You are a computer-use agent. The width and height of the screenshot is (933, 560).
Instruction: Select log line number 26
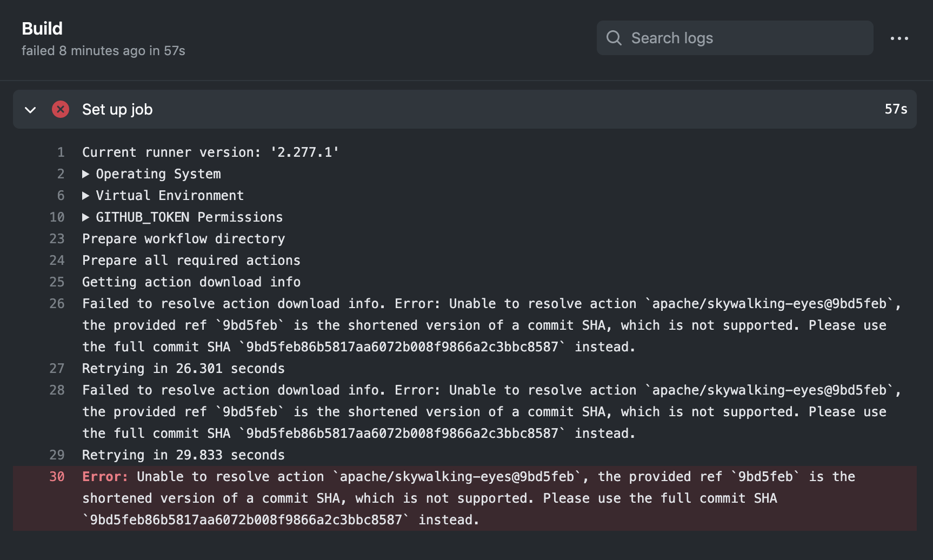tap(57, 304)
